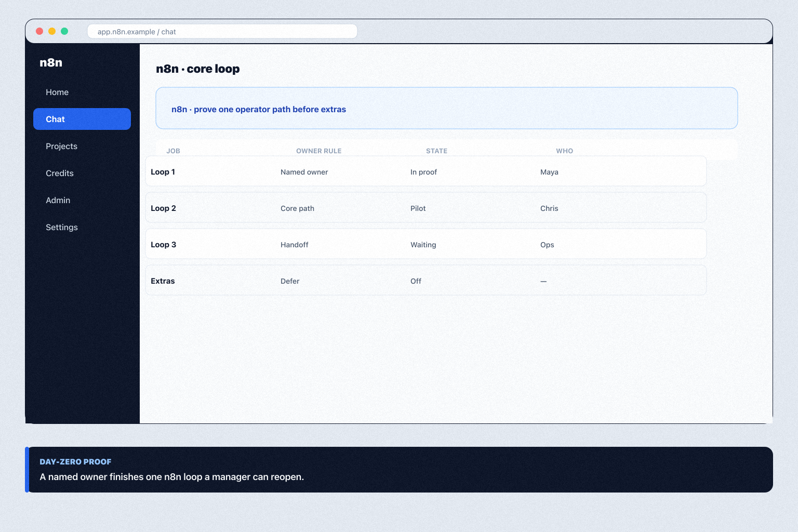Click the 'Off' state cell
The width and height of the screenshot is (798, 532).
tap(416, 281)
